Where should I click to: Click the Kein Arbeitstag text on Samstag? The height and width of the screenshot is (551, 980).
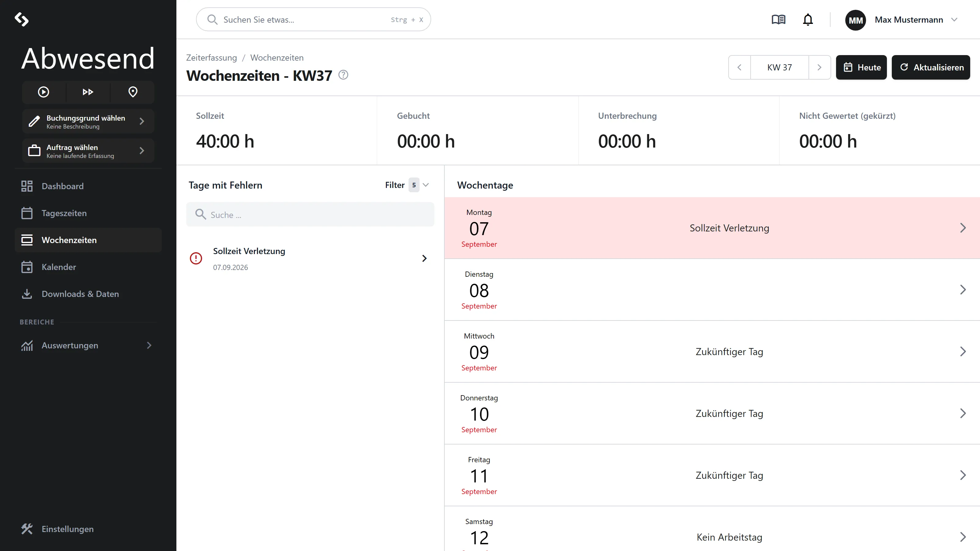[729, 537]
